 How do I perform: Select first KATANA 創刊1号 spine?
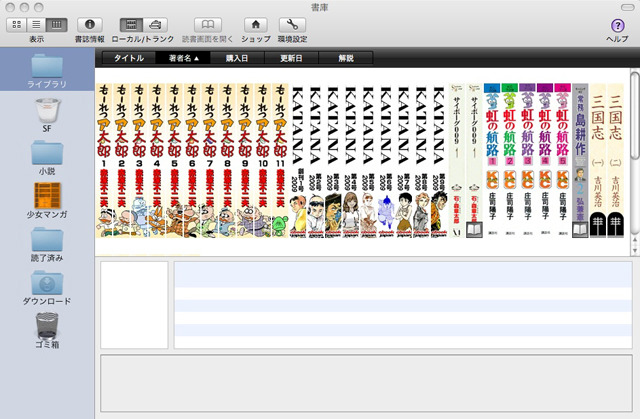(298, 160)
